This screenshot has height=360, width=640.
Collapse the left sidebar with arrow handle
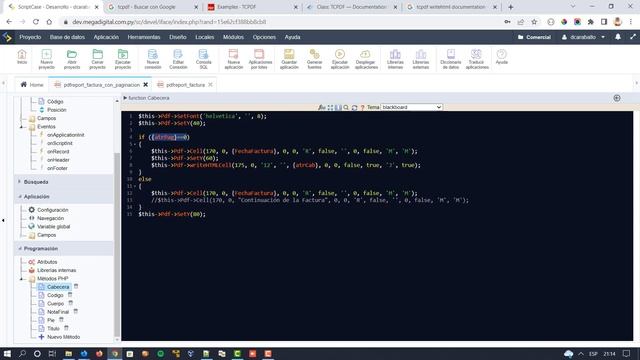[x=3, y=220]
